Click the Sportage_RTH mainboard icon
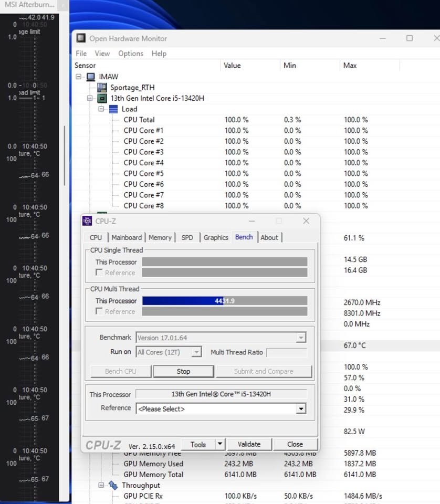 101,87
